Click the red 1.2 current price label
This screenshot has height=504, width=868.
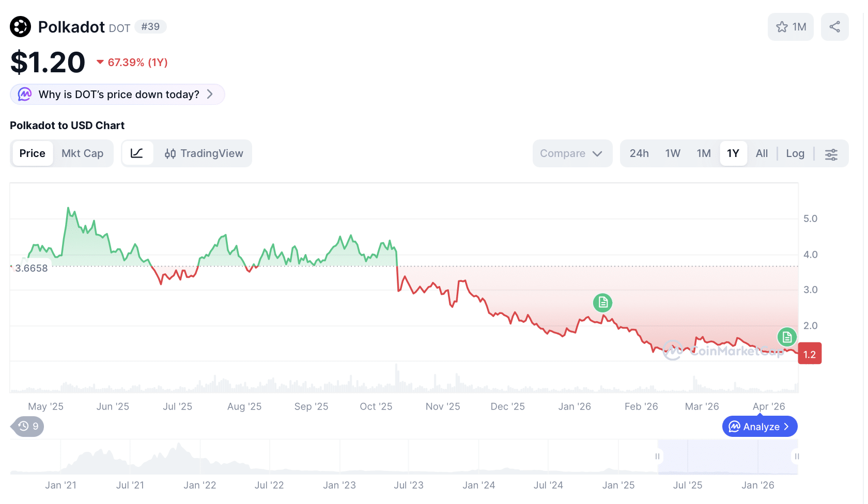810,354
